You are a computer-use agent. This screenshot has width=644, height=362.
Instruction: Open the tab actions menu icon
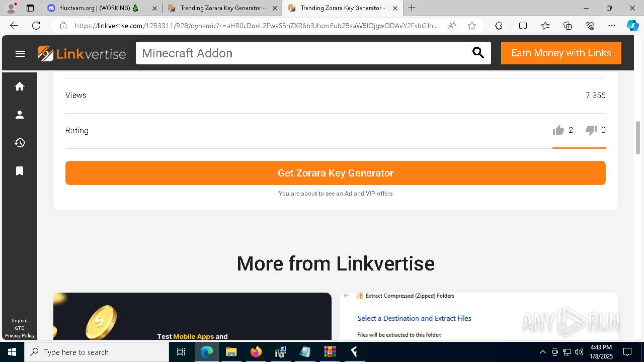click(x=30, y=8)
